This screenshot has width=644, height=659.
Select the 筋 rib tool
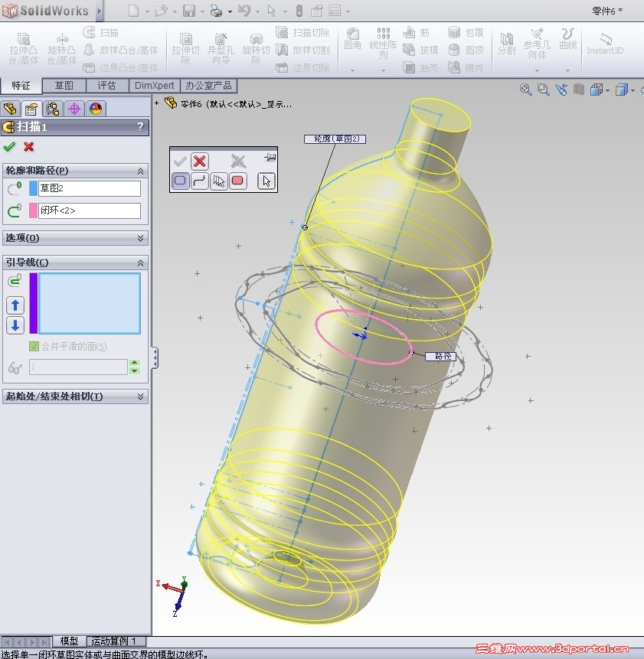(416, 32)
